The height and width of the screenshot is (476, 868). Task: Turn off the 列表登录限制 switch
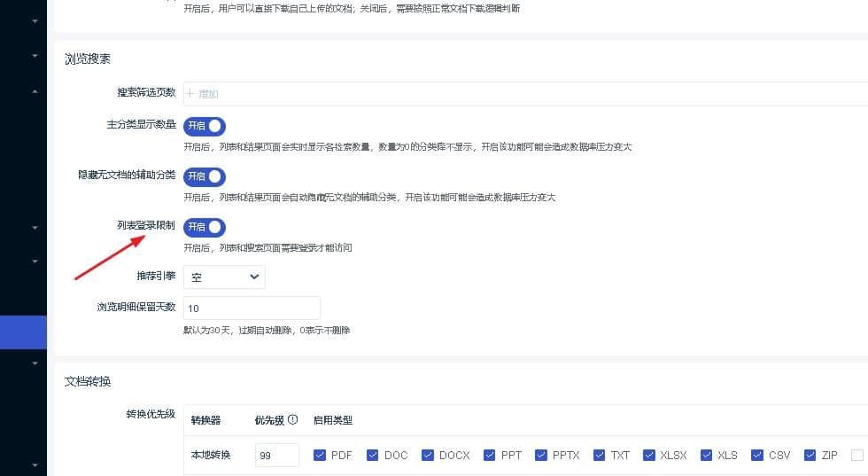pos(205,227)
